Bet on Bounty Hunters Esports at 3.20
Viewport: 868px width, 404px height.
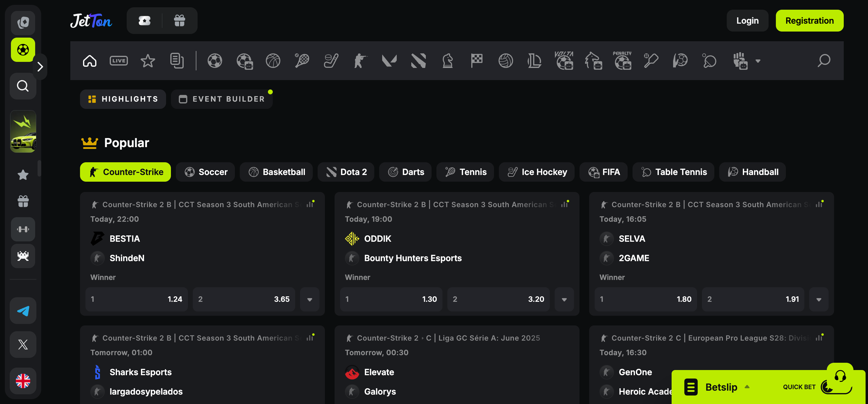498,299
